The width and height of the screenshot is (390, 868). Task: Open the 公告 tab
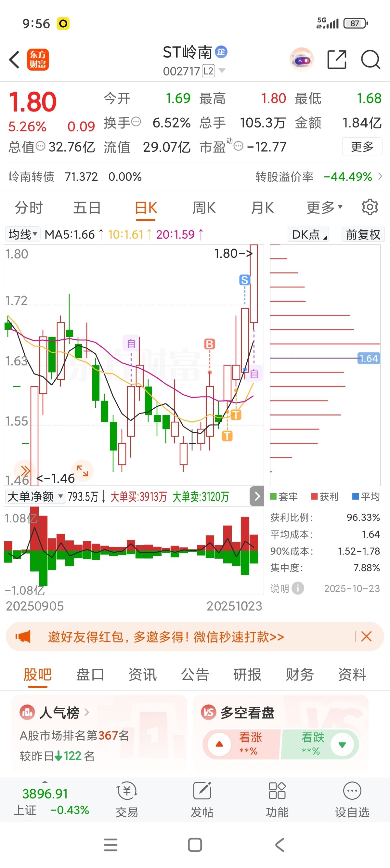pos(195,674)
